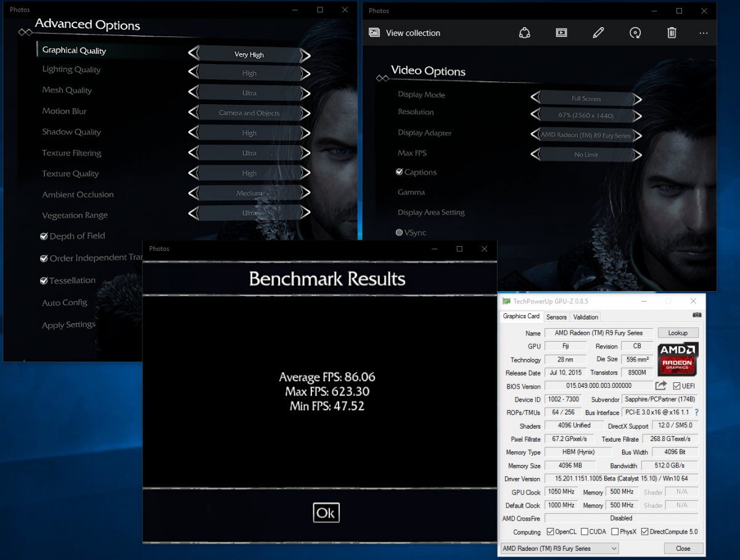Image resolution: width=740 pixels, height=560 pixels.
Task: Click the Bus Interface question mark icon
Action: [x=697, y=412]
